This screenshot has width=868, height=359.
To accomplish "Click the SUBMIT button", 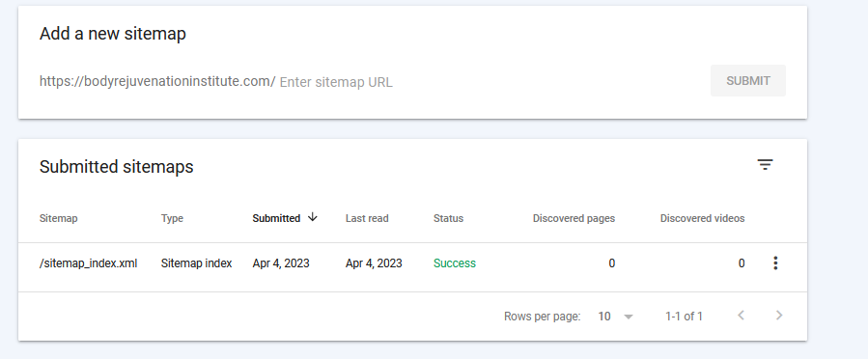I will click(748, 81).
